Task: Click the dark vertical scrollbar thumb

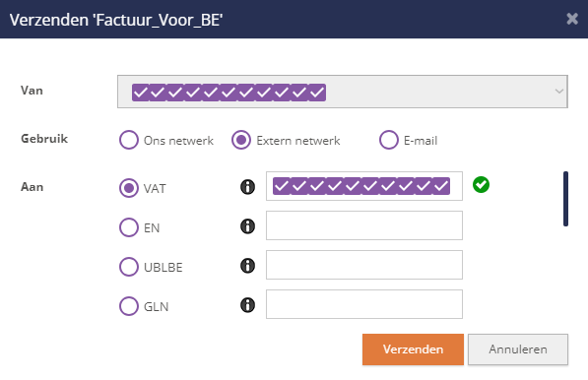Action: pos(565,199)
